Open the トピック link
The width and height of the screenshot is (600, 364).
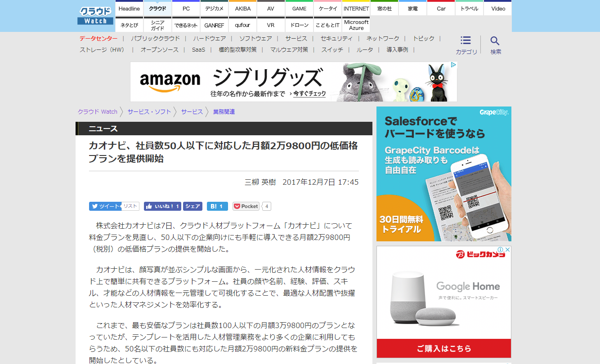[x=424, y=39]
